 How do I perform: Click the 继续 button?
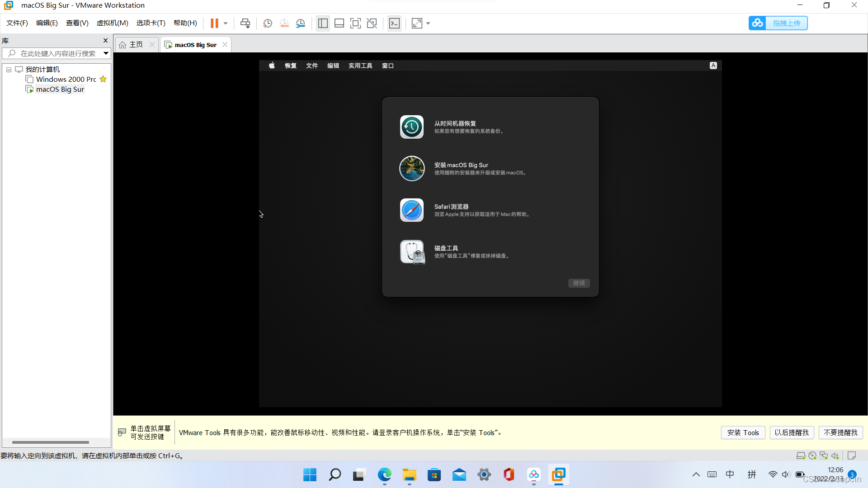[579, 283]
